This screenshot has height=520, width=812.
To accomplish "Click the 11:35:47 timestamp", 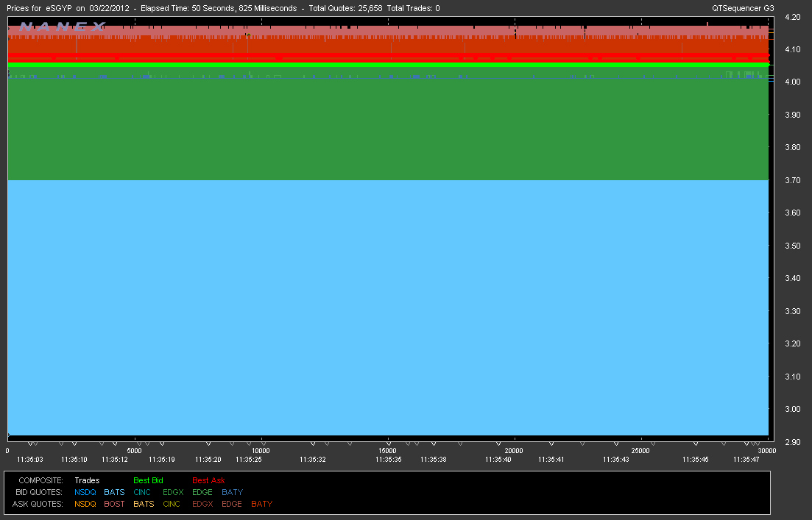I will pos(746,460).
